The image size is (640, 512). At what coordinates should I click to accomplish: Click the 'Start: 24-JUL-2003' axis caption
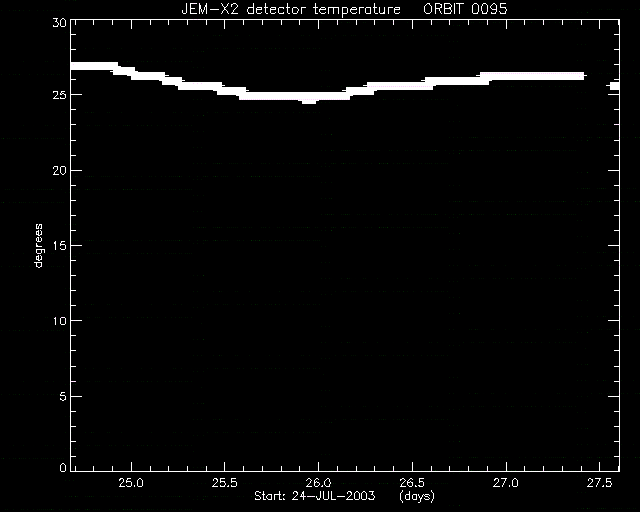click(x=314, y=496)
